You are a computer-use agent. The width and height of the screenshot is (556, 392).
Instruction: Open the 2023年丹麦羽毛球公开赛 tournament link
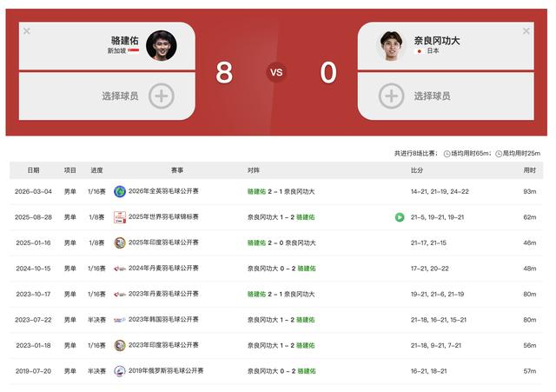[163, 294]
